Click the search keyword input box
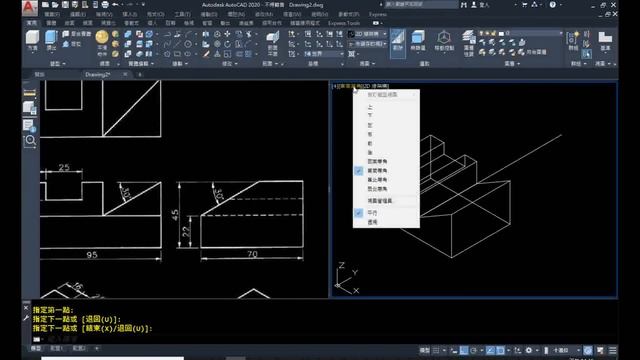 pos(421,4)
